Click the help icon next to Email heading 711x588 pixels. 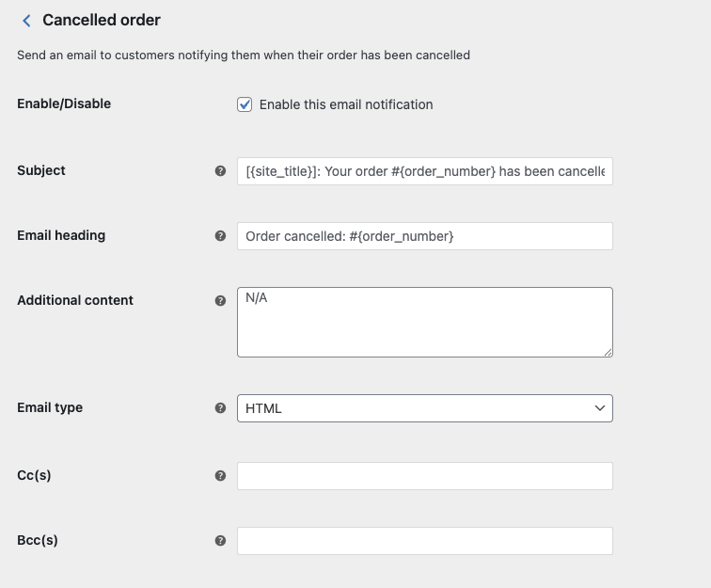(x=220, y=236)
